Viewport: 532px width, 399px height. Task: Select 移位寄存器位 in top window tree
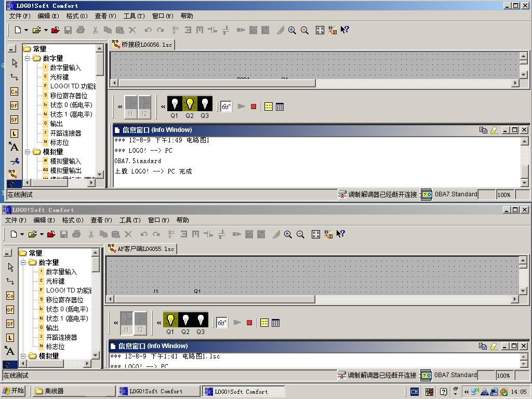(69, 96)
